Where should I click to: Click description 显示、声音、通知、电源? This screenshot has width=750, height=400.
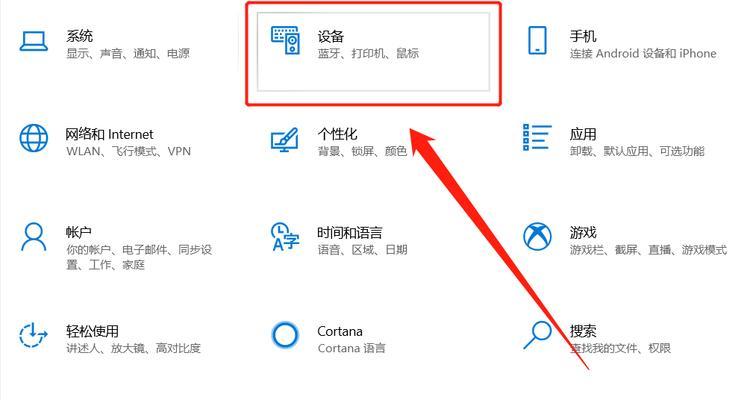click(x=128, y=54)
